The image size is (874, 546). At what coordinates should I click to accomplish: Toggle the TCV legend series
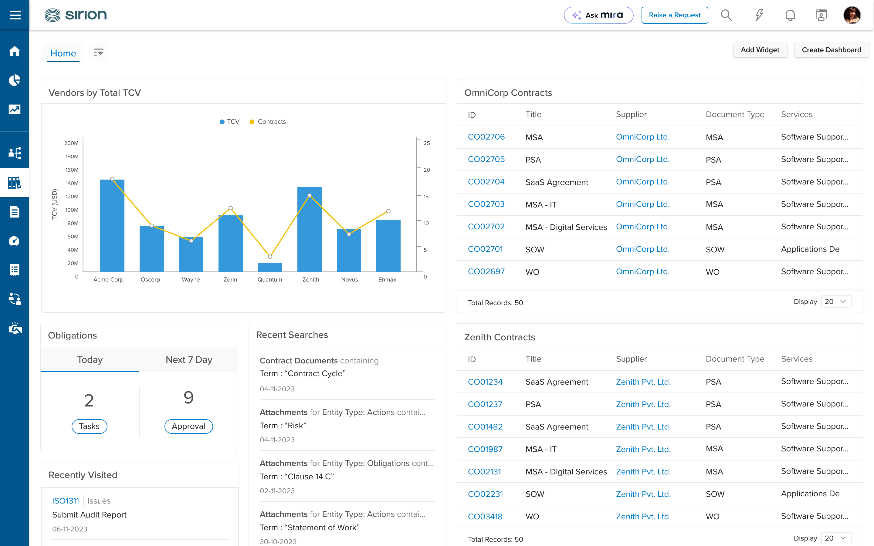coord(229,121)
